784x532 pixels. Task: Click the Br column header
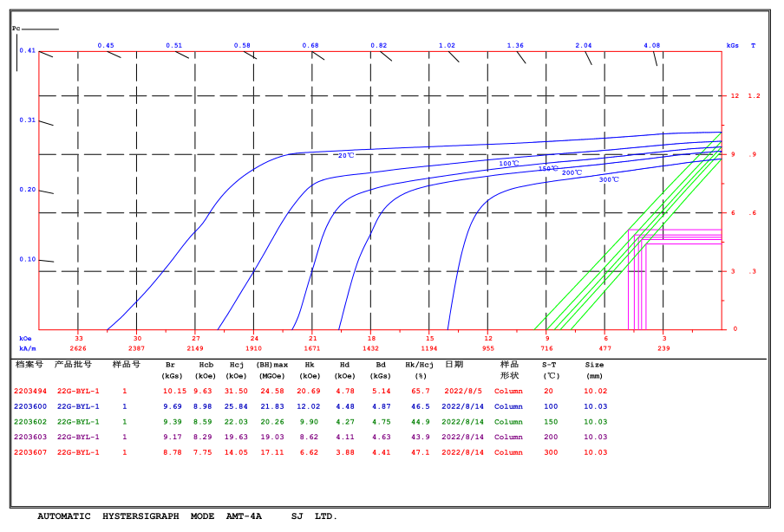[171, 365]
